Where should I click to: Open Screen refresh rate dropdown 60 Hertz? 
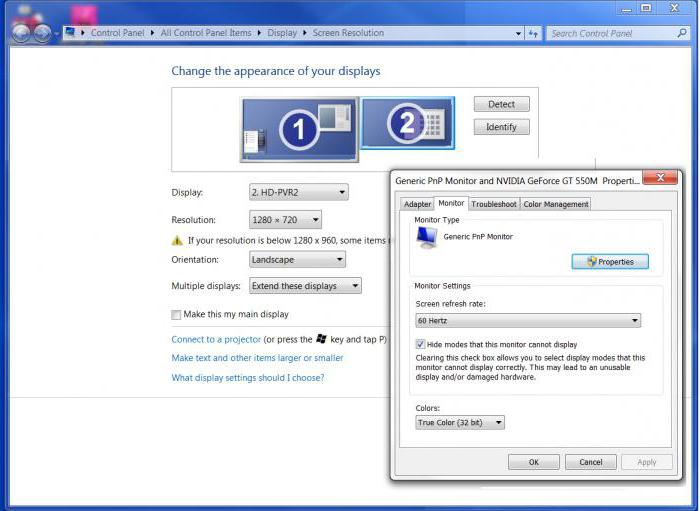(x=528, y=320)
